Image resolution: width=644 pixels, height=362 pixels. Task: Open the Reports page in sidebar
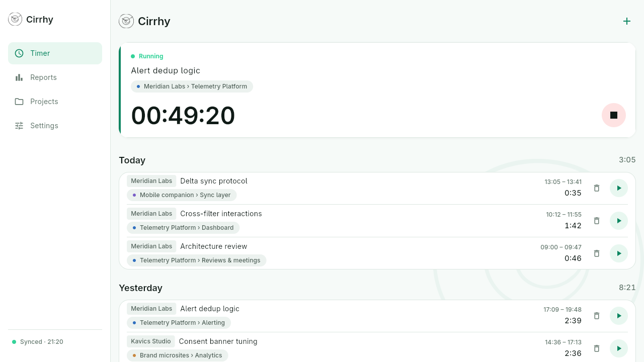55,77
